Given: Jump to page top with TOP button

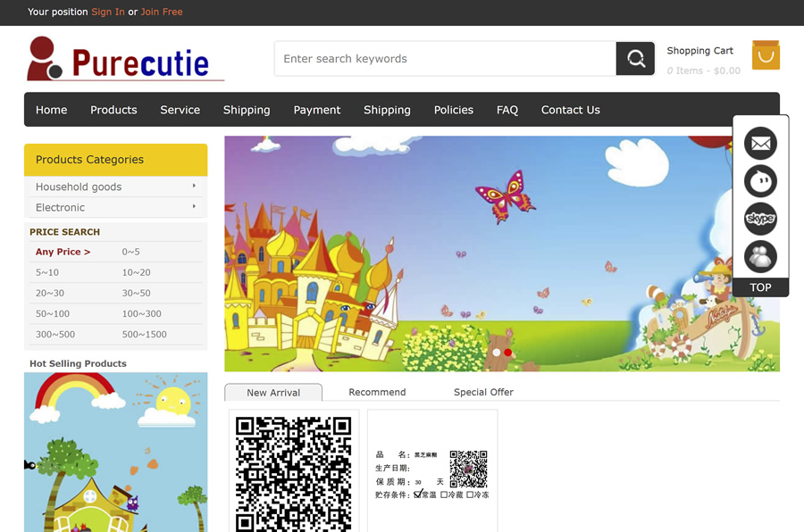Looking at the screenshot, I should [760, 287].
